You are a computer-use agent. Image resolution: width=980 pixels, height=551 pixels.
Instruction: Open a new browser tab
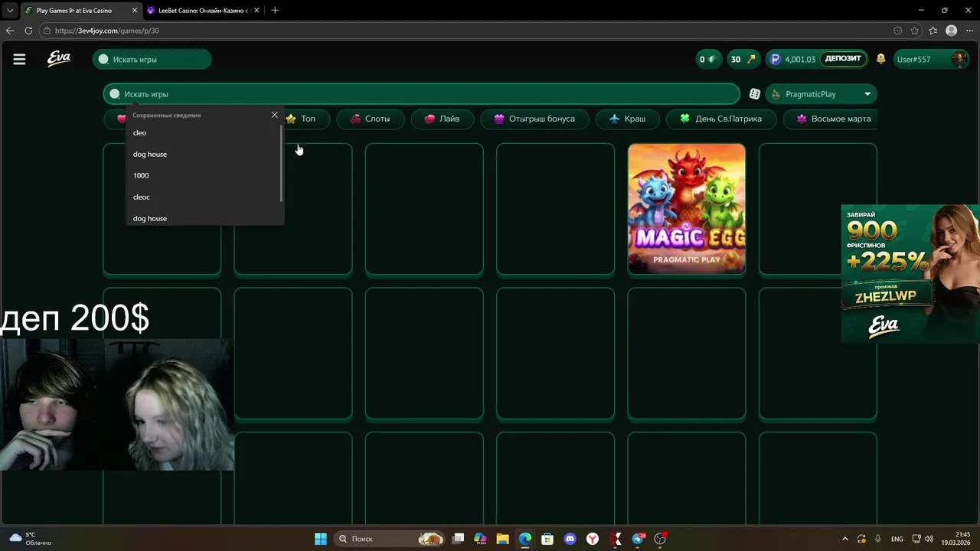click(x=275, y=10)
